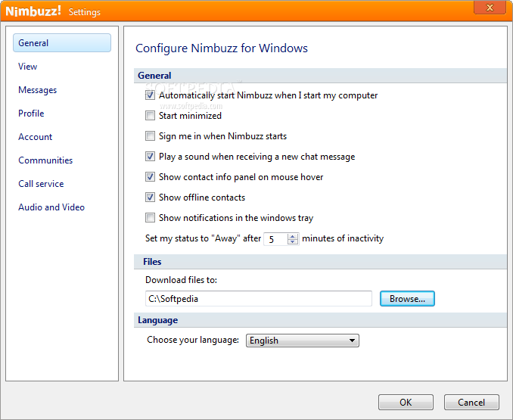Click the Language section header

(320, 320)
